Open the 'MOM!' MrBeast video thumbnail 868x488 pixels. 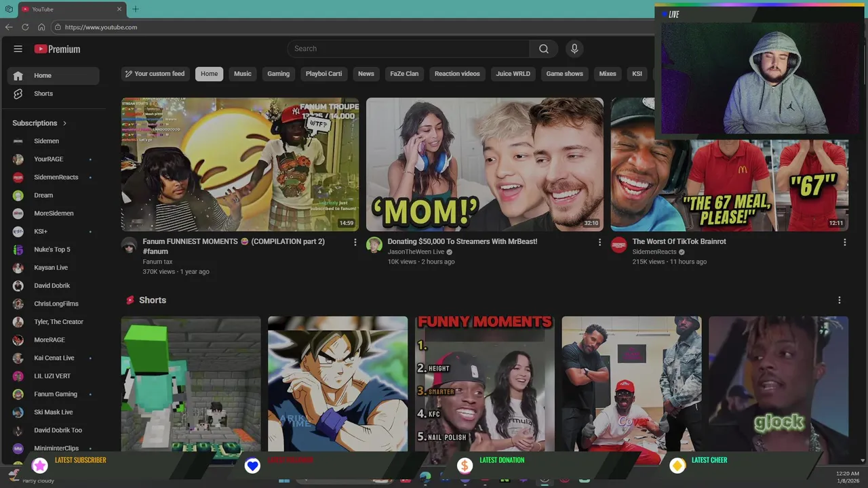point(485,165)
